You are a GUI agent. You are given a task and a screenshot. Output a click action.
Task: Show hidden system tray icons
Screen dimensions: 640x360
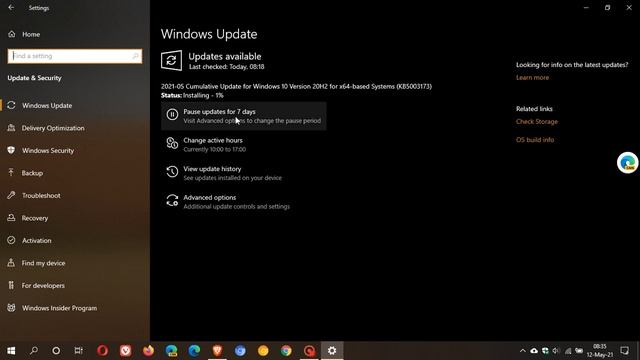[x=522, y=350]
